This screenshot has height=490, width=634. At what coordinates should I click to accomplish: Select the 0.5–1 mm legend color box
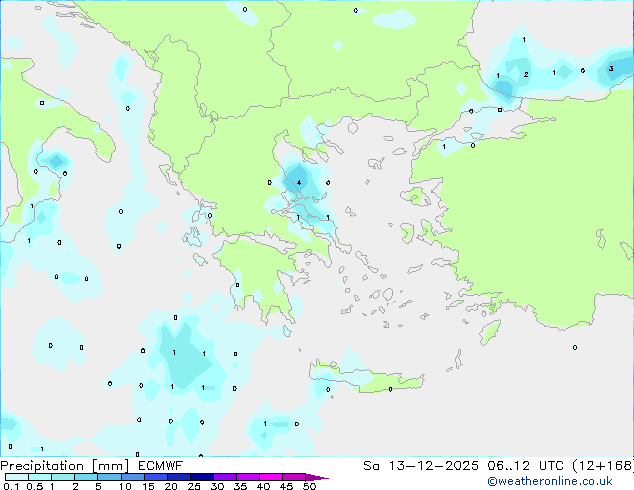pos(40,477)
